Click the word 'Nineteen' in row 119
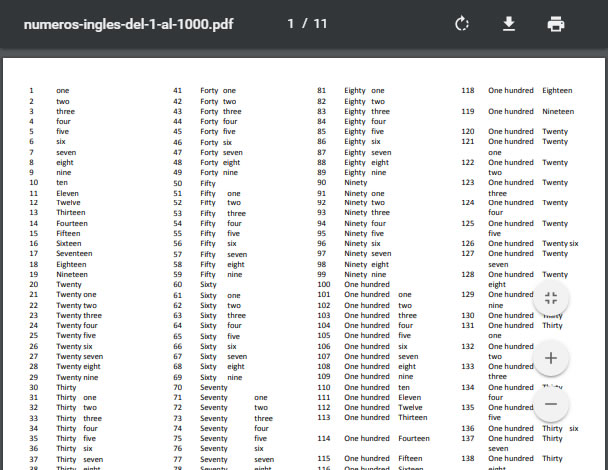 coord(558,111)
